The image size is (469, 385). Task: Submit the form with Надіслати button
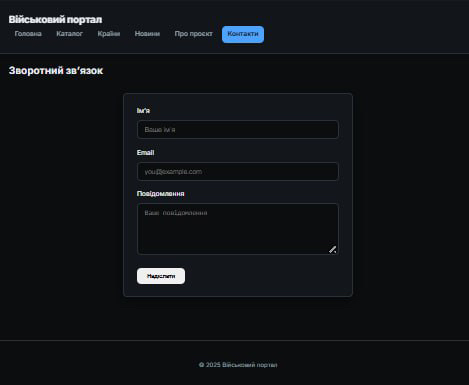point(161,276)
